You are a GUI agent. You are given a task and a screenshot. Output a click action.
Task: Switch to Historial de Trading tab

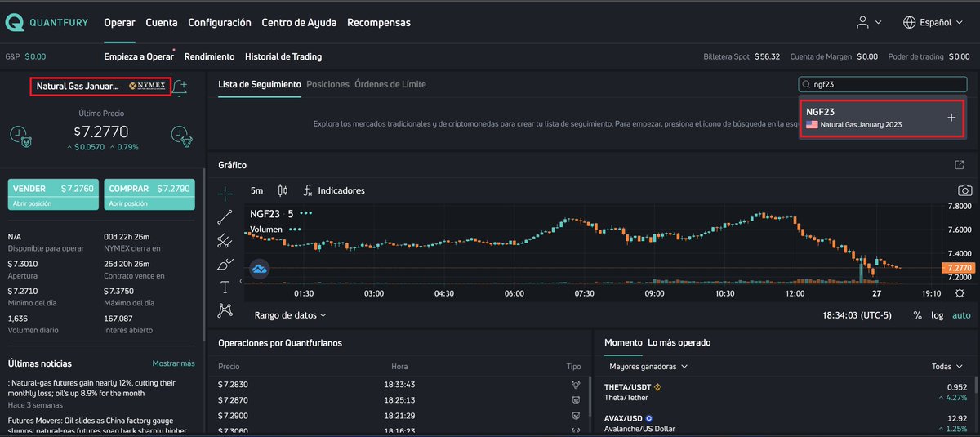[283, 56]
